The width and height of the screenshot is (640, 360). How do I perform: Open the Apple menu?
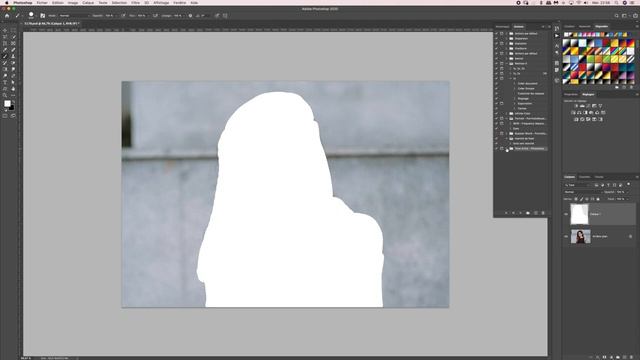point(7,3)
